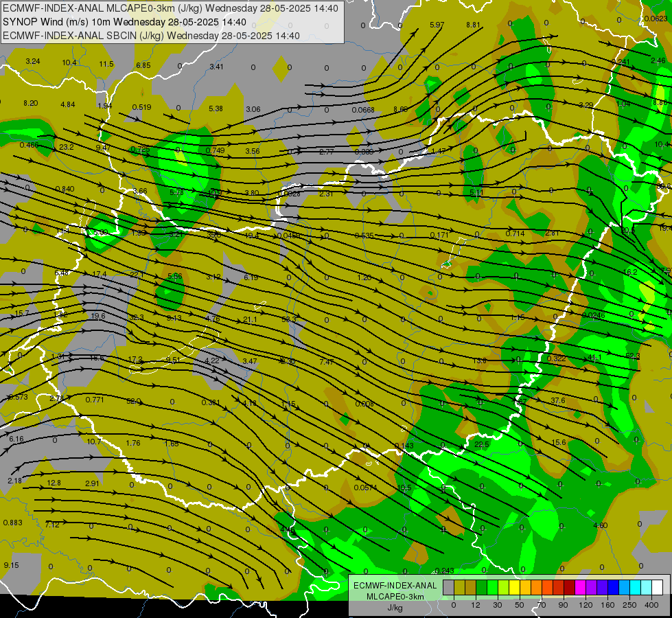
Task: Click the pure blue legend swatch
Action: (614, 587)
